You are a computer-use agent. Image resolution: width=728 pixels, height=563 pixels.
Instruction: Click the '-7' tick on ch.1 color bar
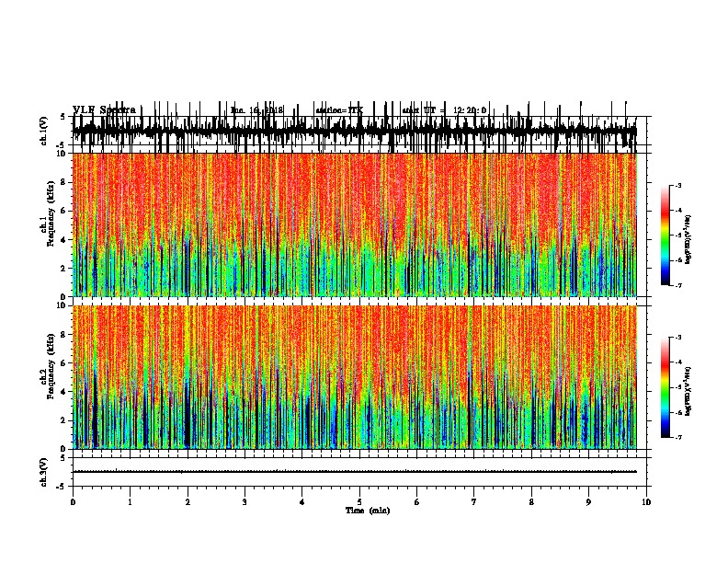click(677, 285)
